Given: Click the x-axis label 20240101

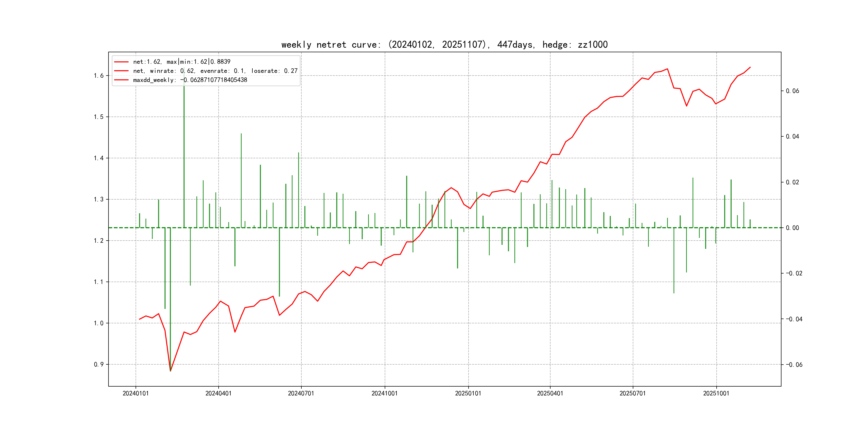Looking at the screenshot, I should coord(136,393).
